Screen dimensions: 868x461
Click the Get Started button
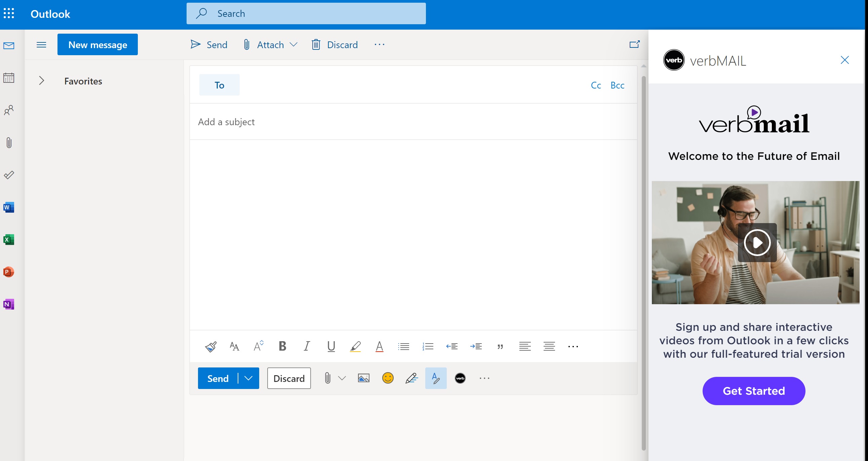(x=754, y=391)
